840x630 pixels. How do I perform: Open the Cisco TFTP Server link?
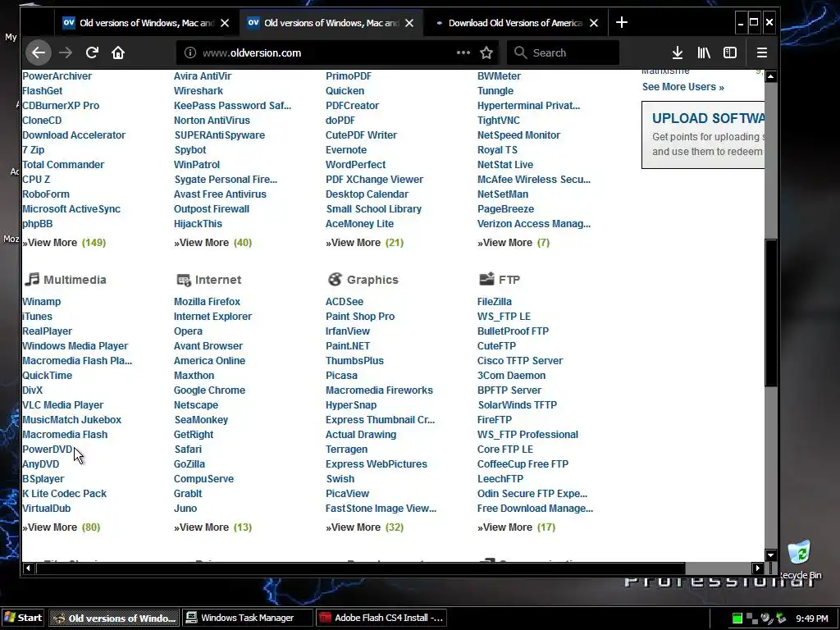click(x=519, y=361)
